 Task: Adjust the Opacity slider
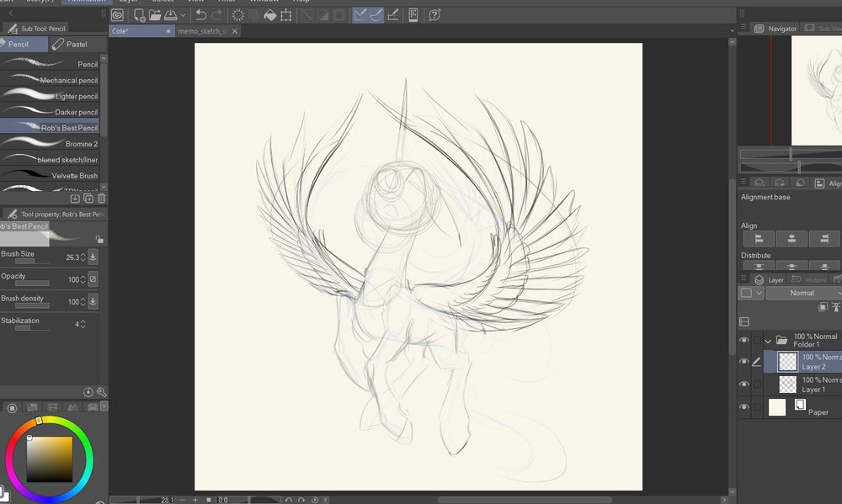pyautogui.click(x=32, y=284)
